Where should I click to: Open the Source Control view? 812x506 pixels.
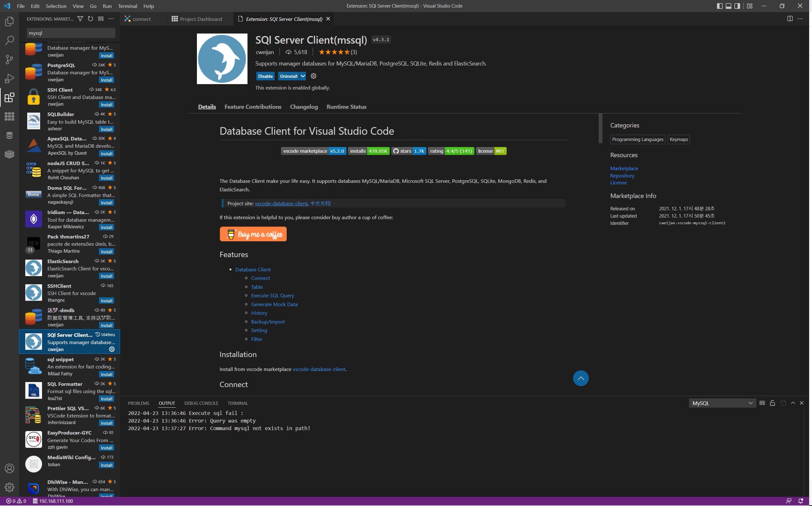[9, 59]
